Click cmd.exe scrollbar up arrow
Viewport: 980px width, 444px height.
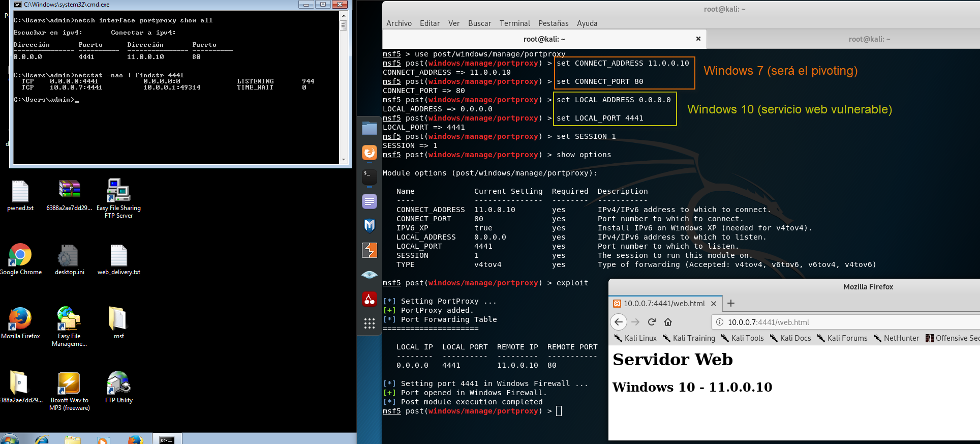pyautogui.click(x=344, y=16)
